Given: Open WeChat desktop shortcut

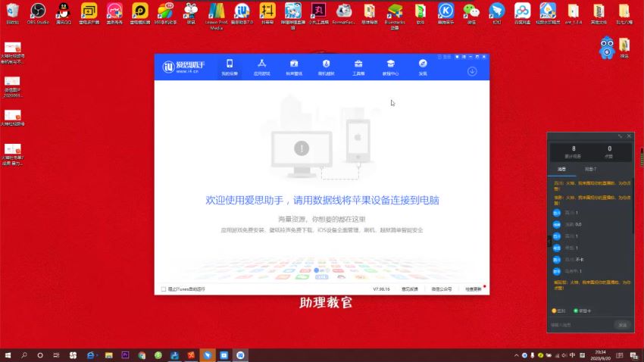Looking at the screenshot, I should pos(471,14).
